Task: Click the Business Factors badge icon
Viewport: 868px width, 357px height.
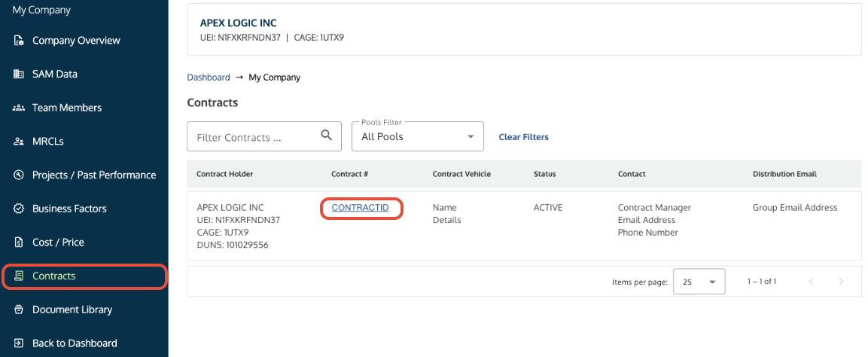Action: click(x=19, y=209)
